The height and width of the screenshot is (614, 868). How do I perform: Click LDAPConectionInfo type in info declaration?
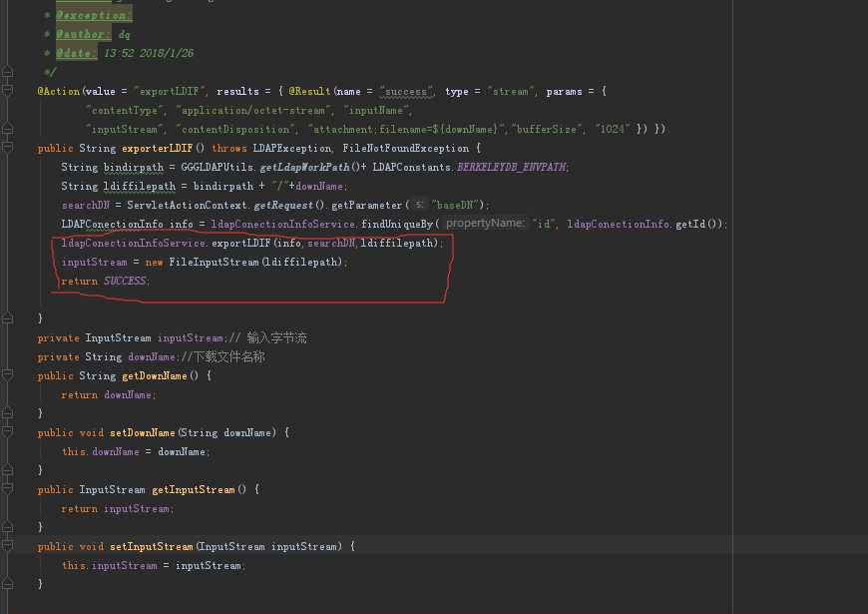[x=113, y=224]
